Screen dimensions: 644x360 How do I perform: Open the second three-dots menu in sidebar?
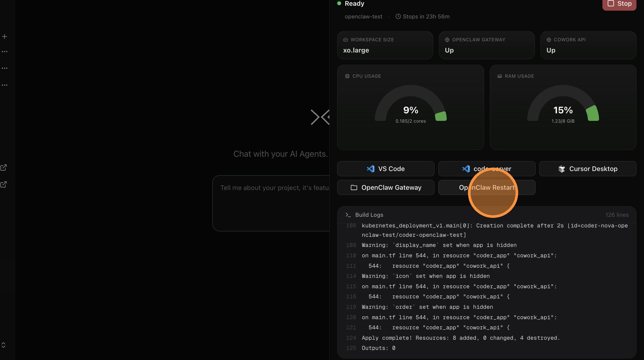4,68
